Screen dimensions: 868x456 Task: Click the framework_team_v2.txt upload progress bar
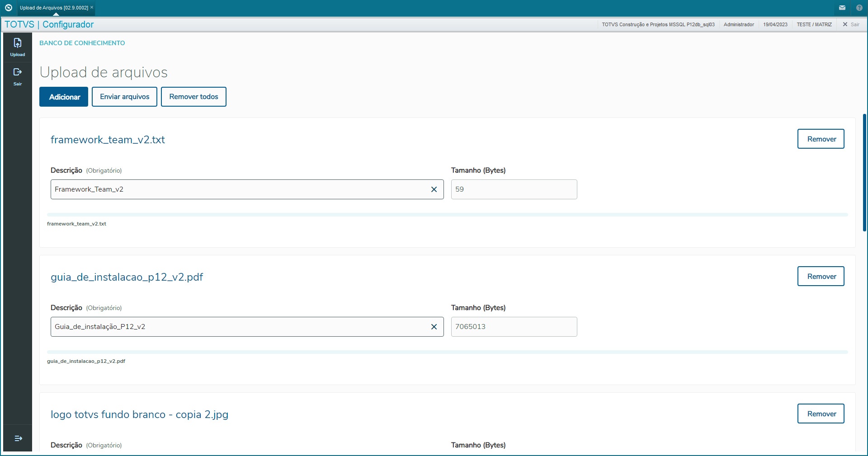click(x=448, y=215)
